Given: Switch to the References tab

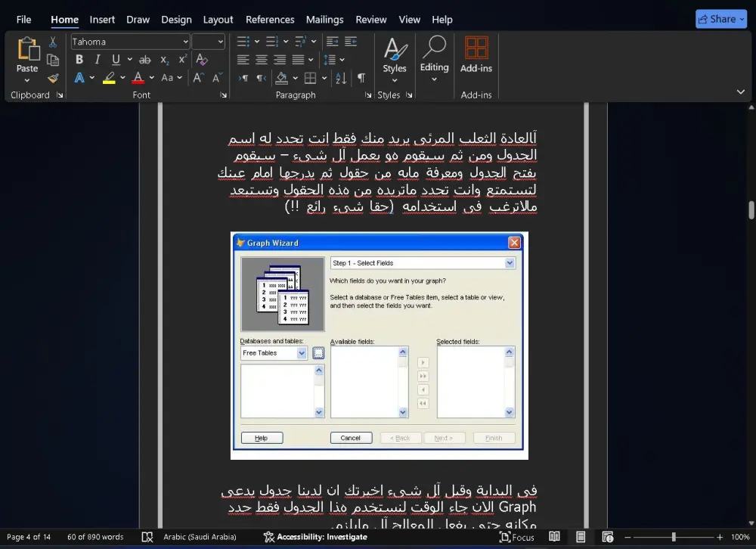Looking at the screenshot, I should [x=270, y=20].
